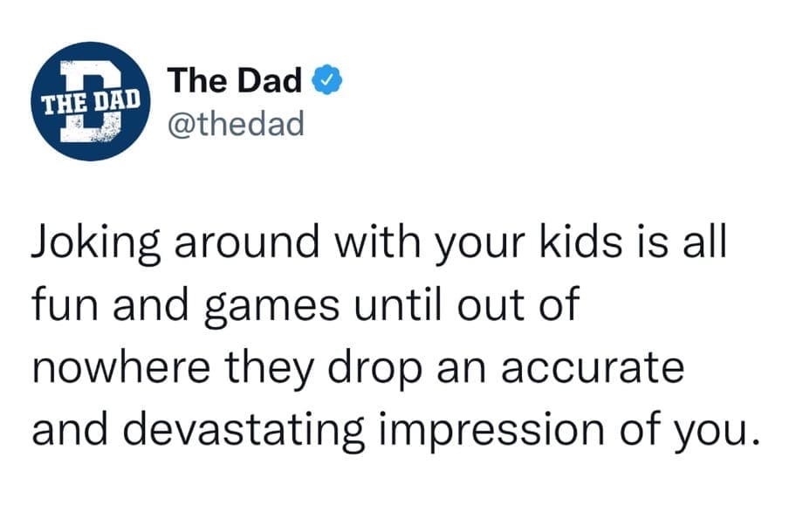Click the word "they" in the tweet
This screenshot has width=796, height=532.
[x=271, y=370]
